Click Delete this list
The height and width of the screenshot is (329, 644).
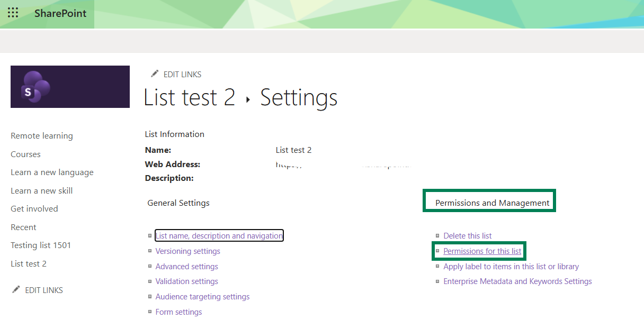467,235
